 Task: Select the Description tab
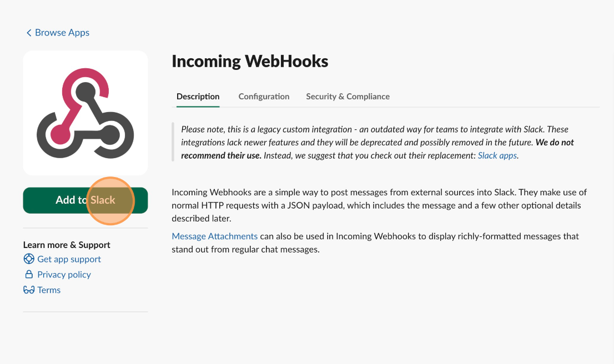pyautogui.click(x=198, y=97)
